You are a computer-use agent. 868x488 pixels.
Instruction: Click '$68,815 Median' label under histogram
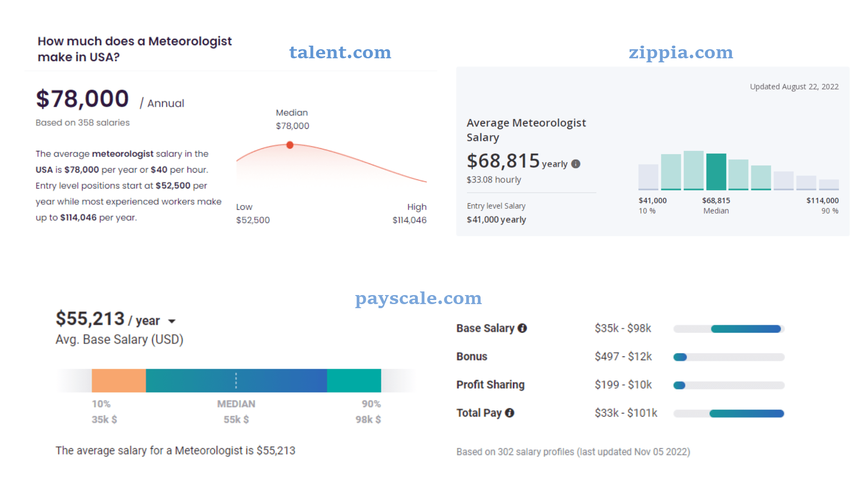[x=716, y=206]
